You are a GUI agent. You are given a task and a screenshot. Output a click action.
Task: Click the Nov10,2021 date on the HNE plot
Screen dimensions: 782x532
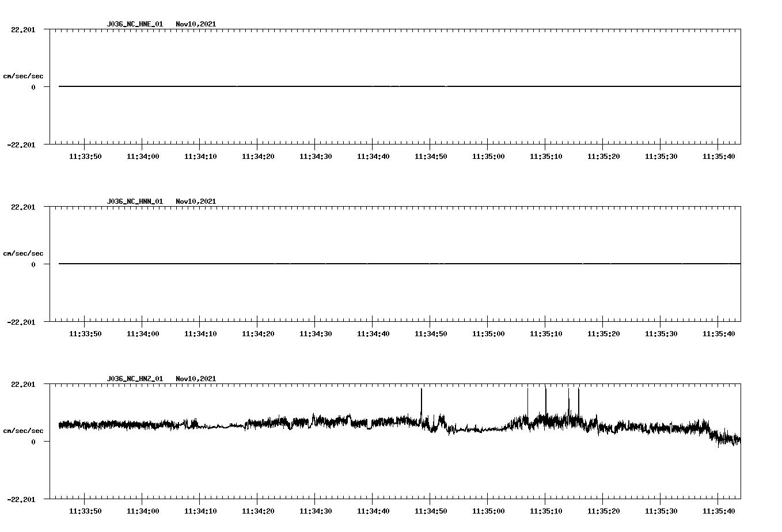point(196,24)
